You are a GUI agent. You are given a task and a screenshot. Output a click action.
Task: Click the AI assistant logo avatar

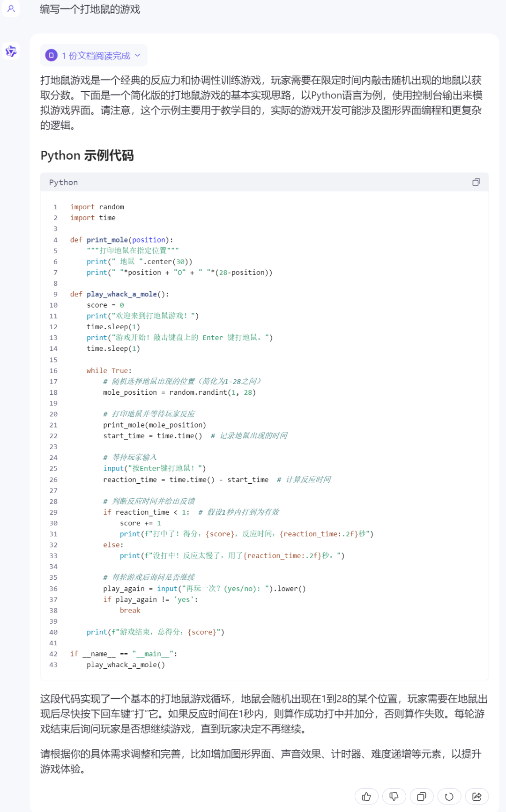[11, 51]
